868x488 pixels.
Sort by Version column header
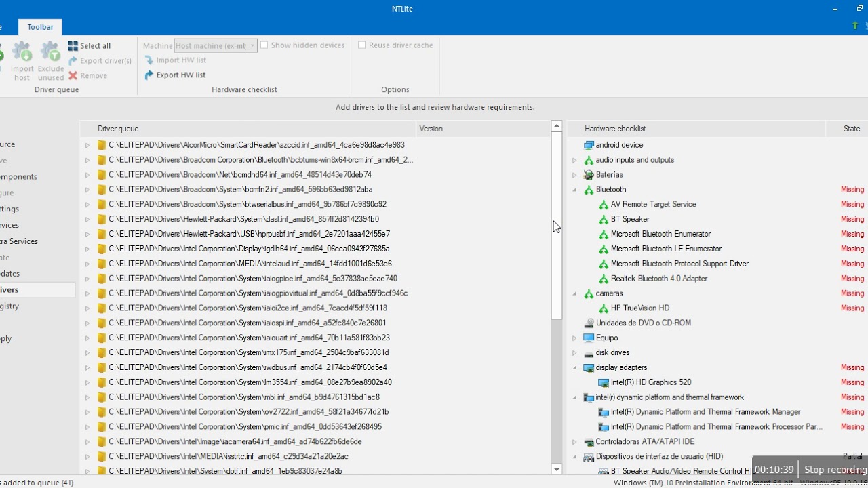(x=484, y=129)
